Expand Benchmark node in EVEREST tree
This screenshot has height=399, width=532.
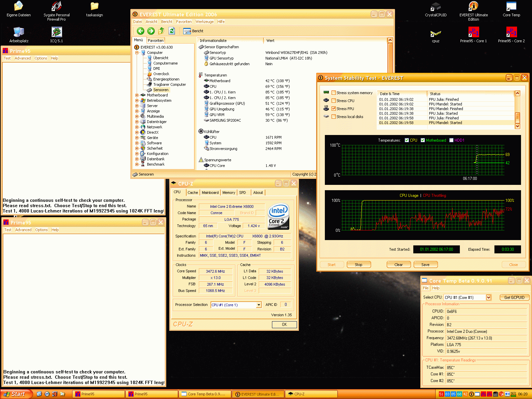tap(137, 164)
